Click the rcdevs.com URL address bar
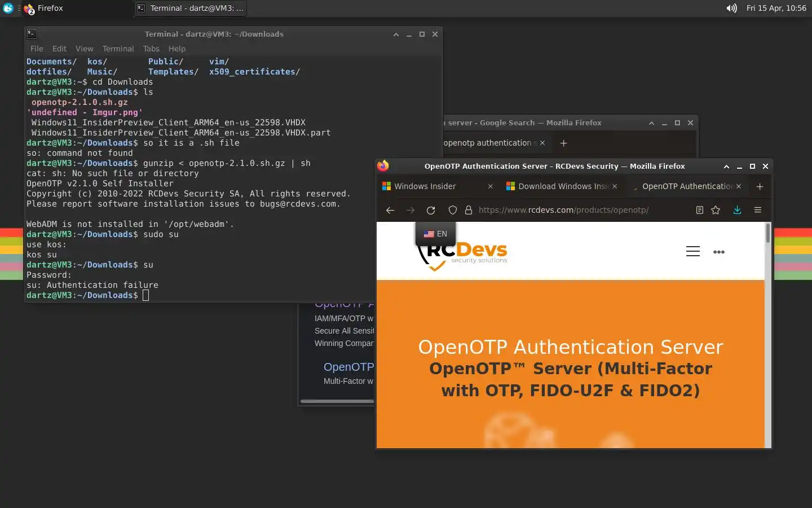The image size is (812, 508). 563,210
